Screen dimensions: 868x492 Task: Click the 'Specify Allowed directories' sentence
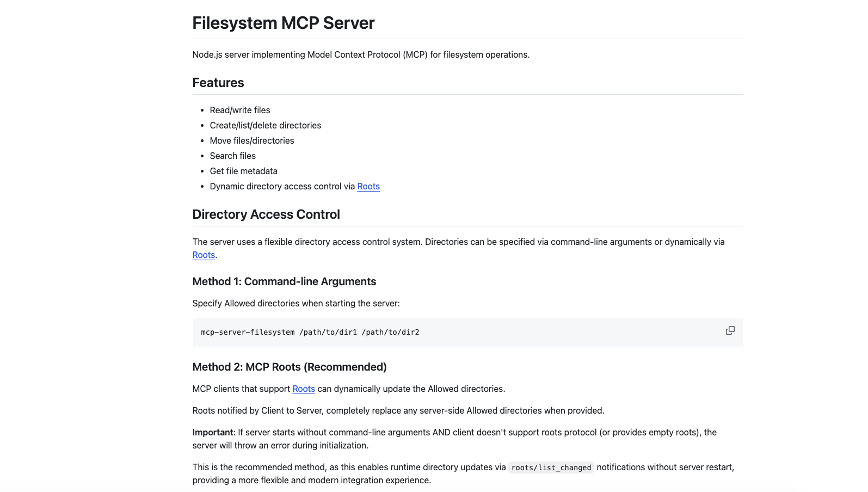click(x=296, y=303)
